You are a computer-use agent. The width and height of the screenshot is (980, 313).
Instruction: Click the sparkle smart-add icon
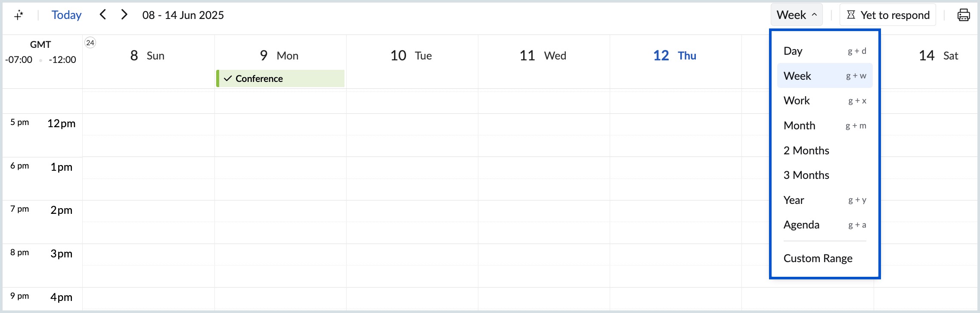[x=19, y=15]
